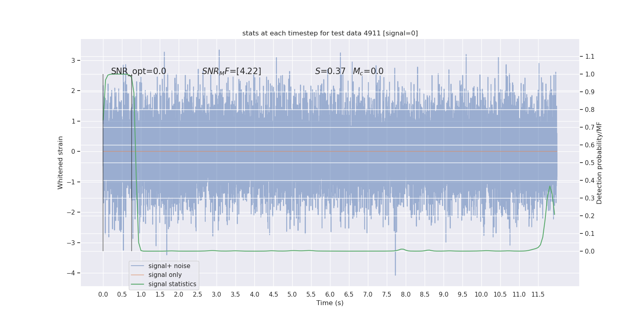644x322 pixels.
Task: Click the 'Time (s)' x-axis label
Action: [x=330, y=303]
